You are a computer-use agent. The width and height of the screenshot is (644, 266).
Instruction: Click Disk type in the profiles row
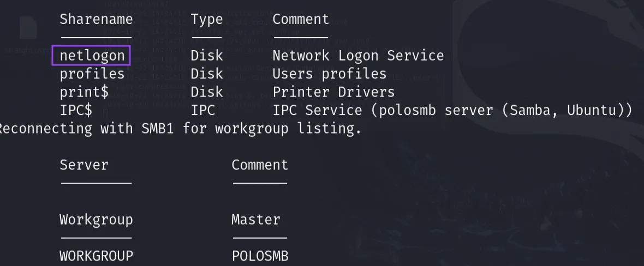(x=207, y=74)
